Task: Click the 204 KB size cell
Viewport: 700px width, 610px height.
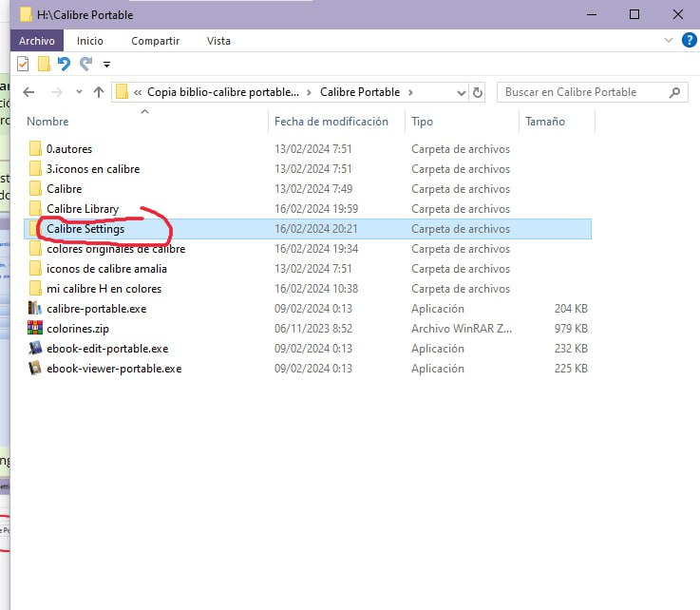Action: point(571,309)
